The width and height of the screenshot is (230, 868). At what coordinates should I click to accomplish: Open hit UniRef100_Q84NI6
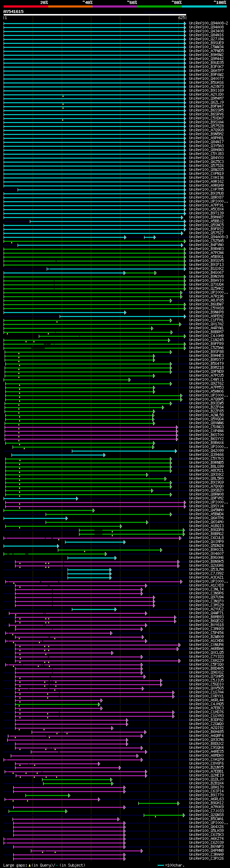coord(206,35)
